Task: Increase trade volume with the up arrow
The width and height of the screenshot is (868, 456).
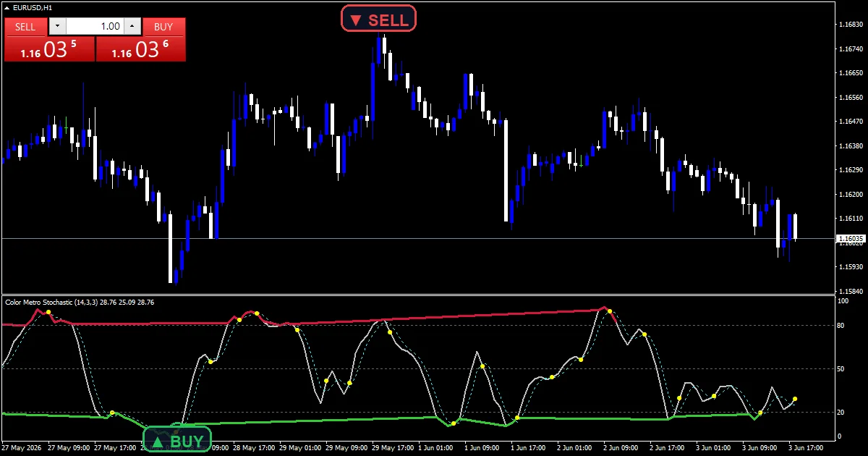Action: 132,27
